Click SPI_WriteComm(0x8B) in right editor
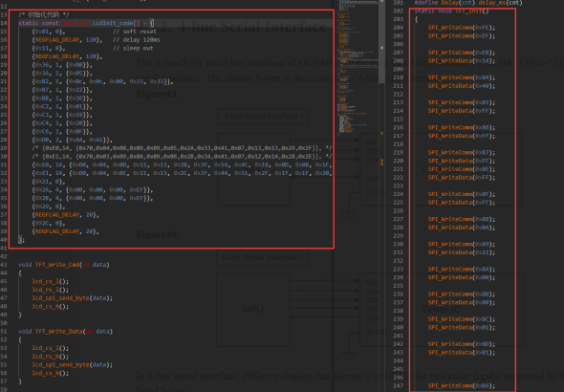Viewport: 564px width, 392px height. pos(462,294)
